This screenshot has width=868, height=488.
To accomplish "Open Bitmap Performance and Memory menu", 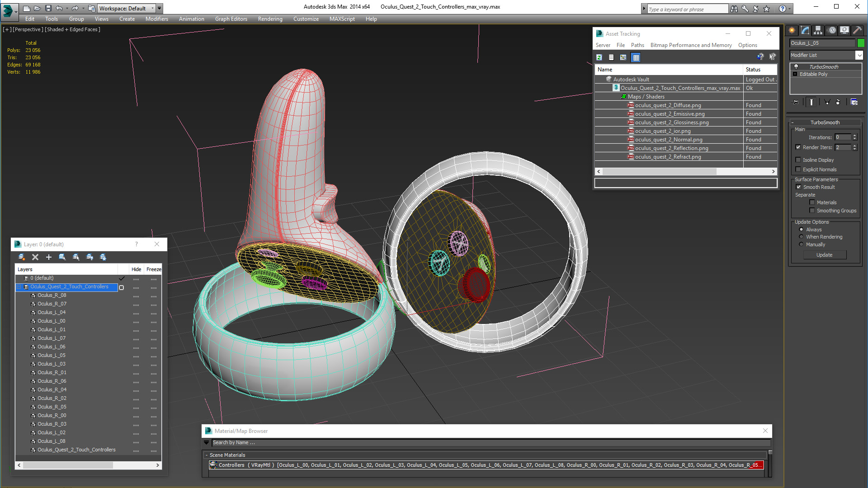I will pos(691,45).
